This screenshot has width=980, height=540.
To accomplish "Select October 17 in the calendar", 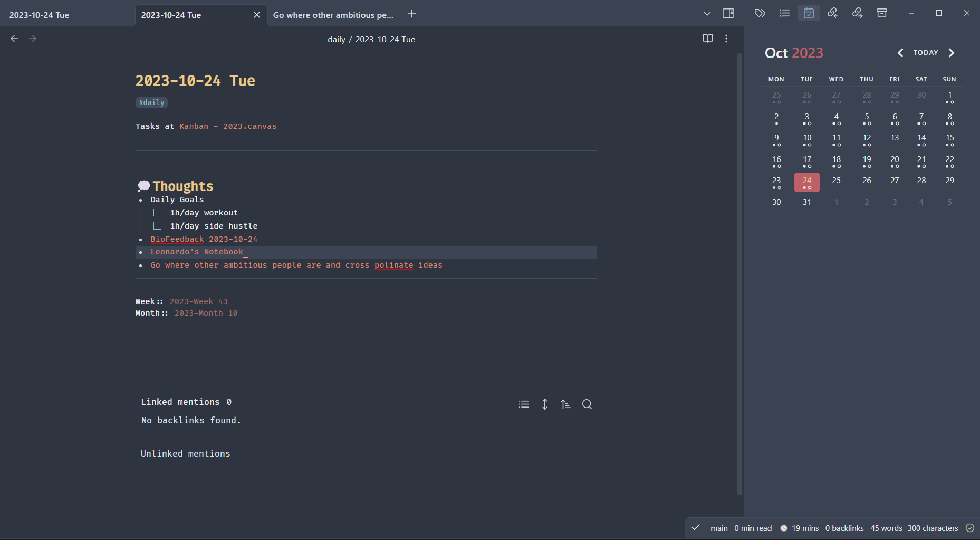I will 806,160.
